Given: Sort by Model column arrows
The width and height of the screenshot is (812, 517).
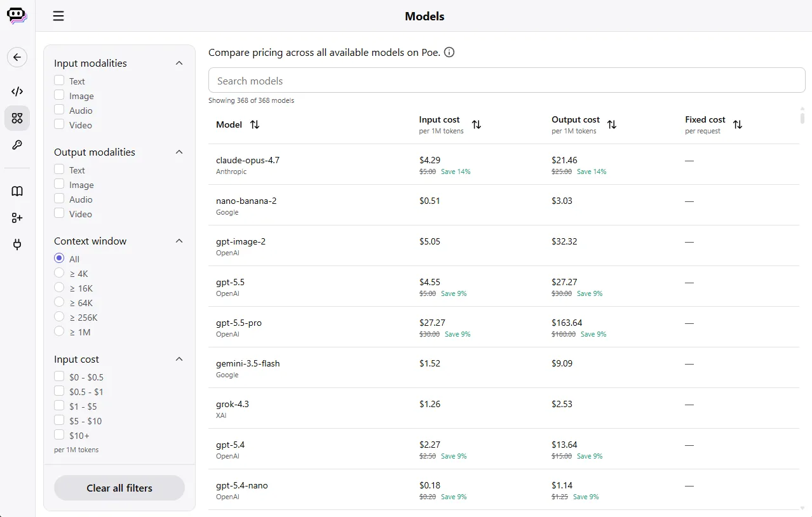Looking at the screenshot, I should coord(255,124).
